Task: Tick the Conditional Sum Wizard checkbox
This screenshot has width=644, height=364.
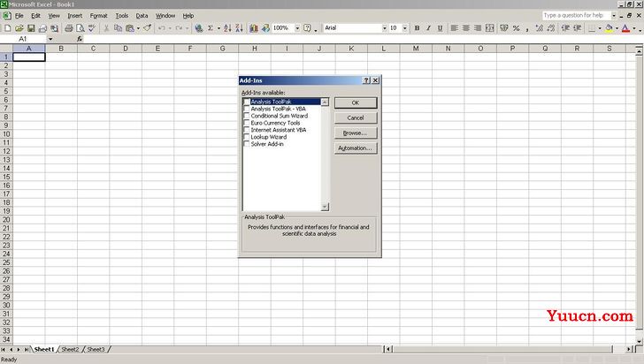Action: (247, 116)
